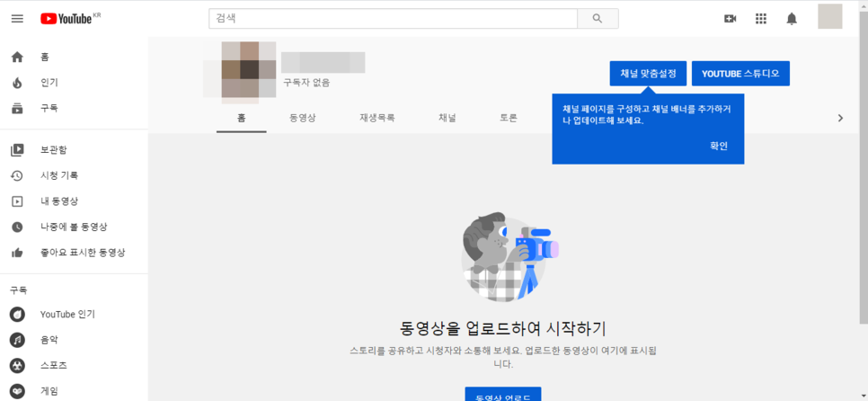Image resolution: width=868 pixels, height=401 pixels.
Task: Open 나중에 볼 동영상 in sidebar
Action: click(74, 227)
